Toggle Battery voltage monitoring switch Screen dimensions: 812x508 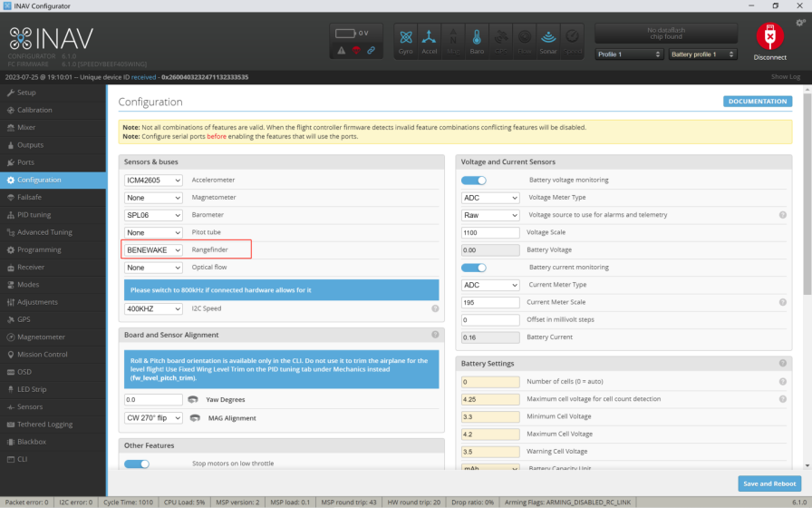tap(474, 181)
